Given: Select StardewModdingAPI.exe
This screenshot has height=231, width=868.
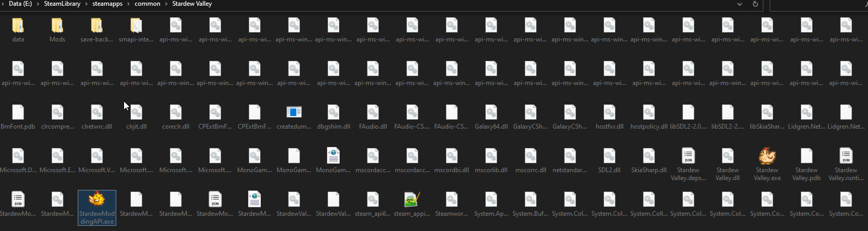Looking at the screenshot, I should pyautogui.click(x=97, y=208).
